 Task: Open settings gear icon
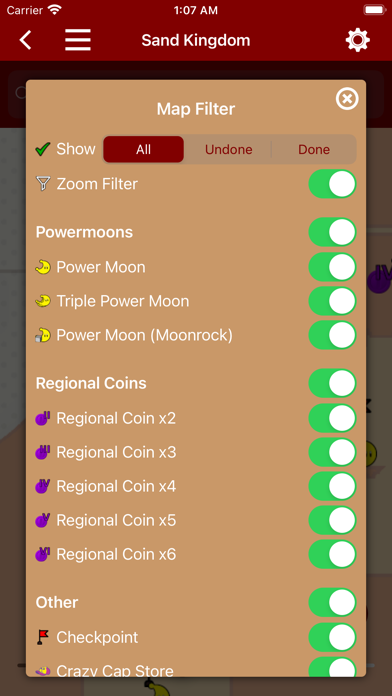pos(357,40)
